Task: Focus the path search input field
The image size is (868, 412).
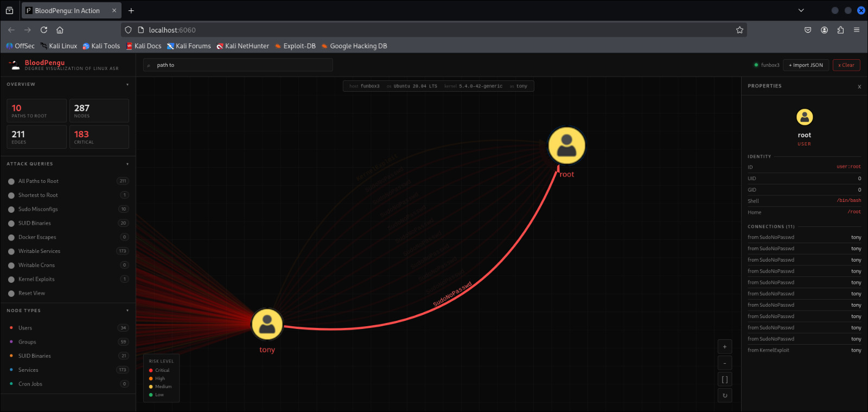Action: pos(238,65)
